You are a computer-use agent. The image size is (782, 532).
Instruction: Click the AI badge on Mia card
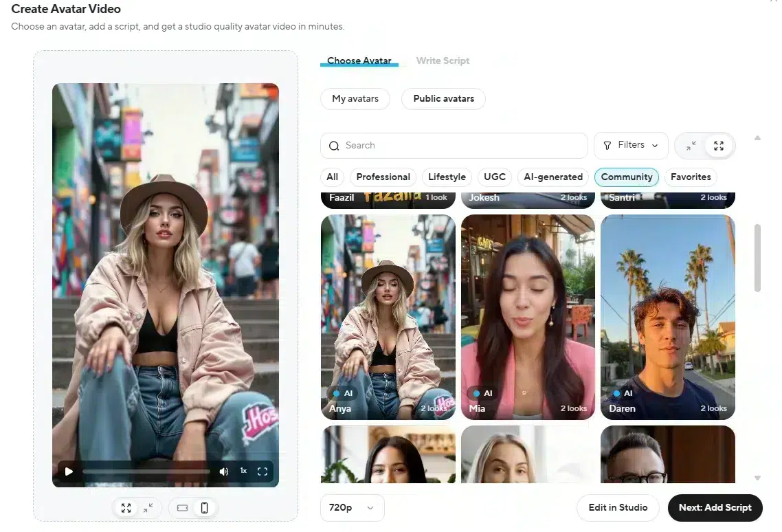(x=483, y=393)
